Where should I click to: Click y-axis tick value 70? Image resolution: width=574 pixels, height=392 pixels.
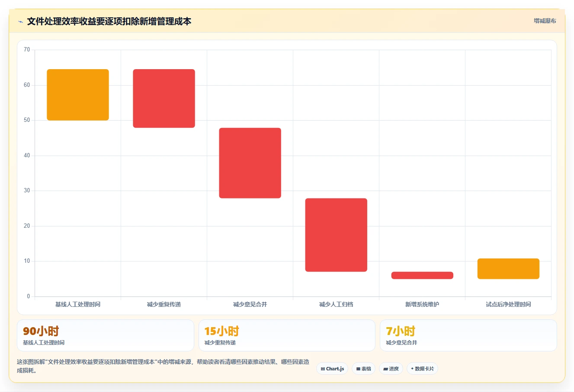pyautogui.click(x=27, y=50)
